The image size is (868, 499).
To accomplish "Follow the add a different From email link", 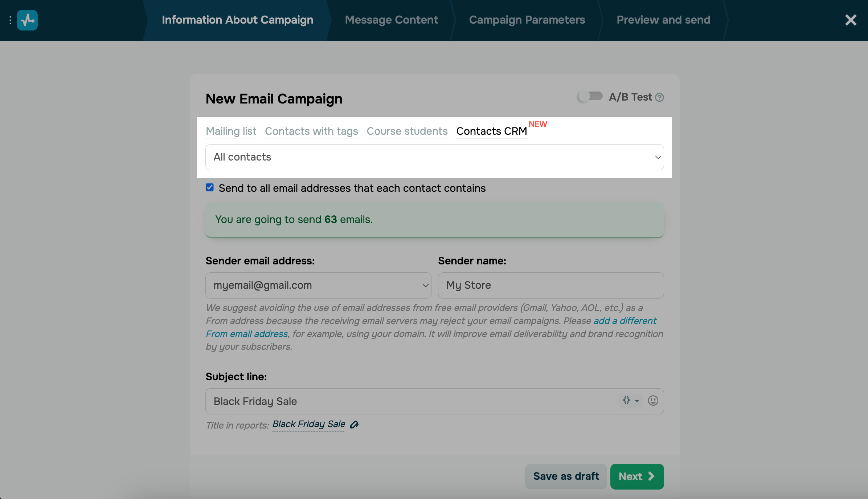I will tap(625, 321).
